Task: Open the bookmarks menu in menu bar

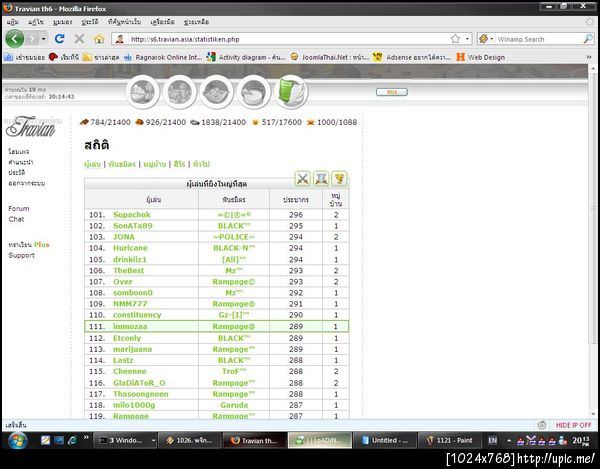Action: tap(124, 22)
